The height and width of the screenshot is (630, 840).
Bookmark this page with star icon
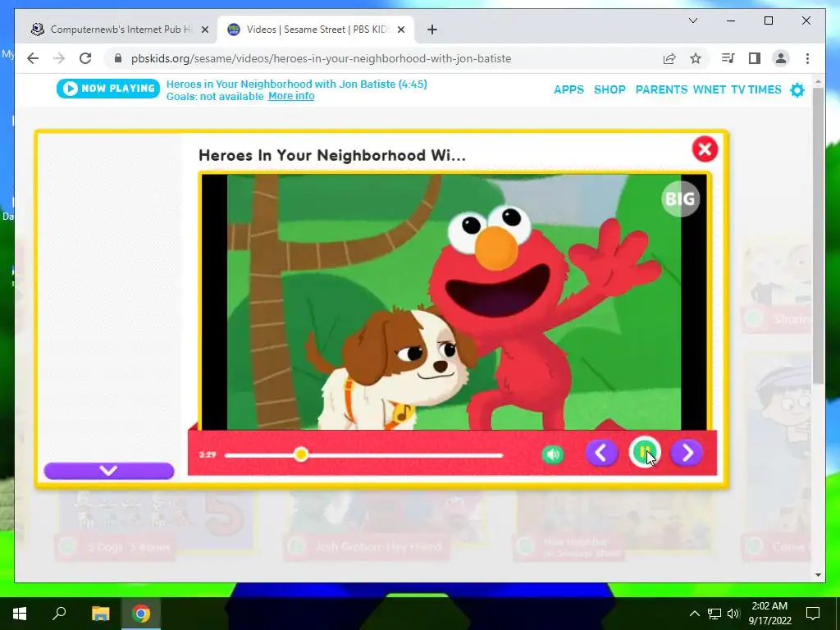point(696,58)
